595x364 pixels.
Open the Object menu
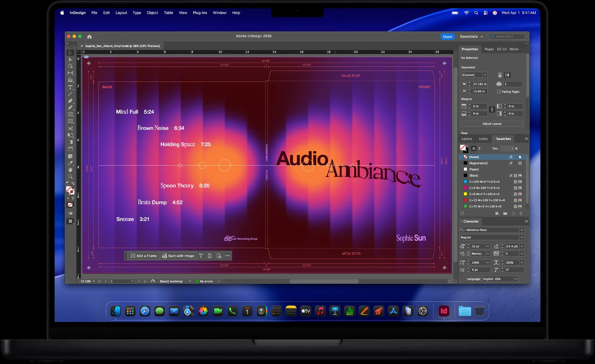click(x=152, y=13)
